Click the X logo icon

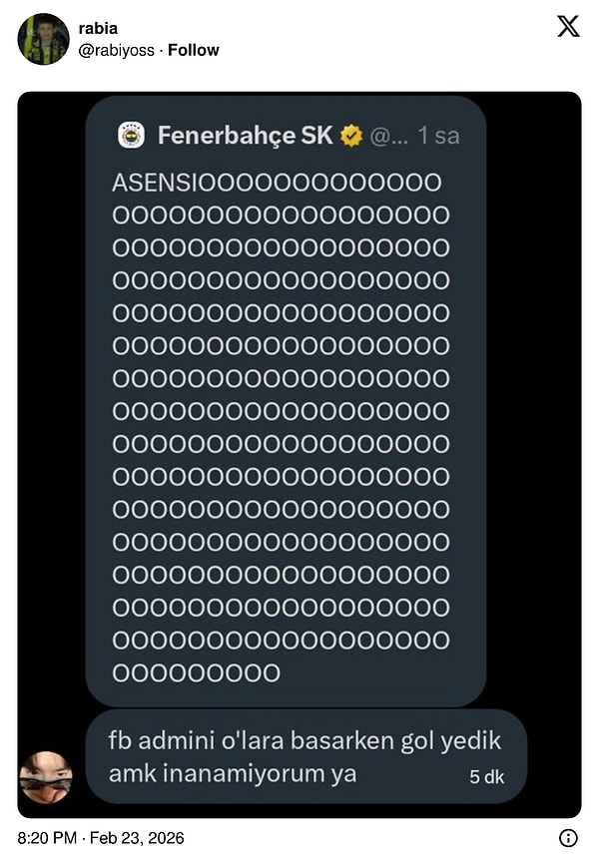pyautogui.click(x=568, y=27)
